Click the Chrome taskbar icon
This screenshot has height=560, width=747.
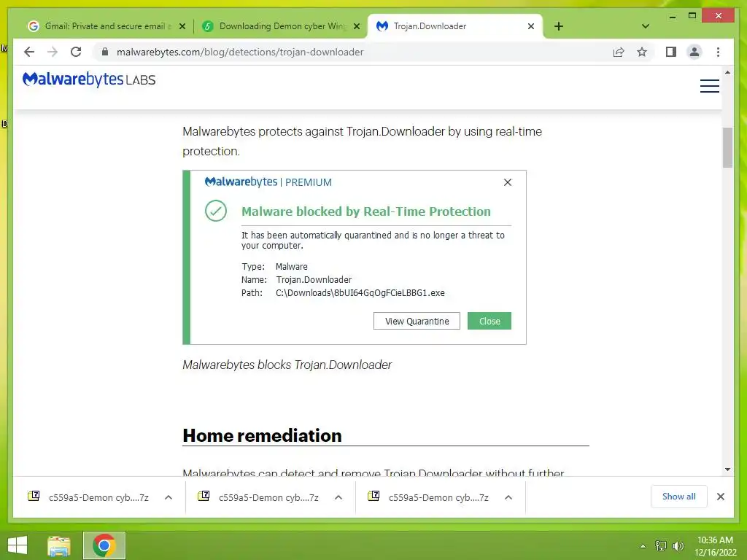(104, 545)
